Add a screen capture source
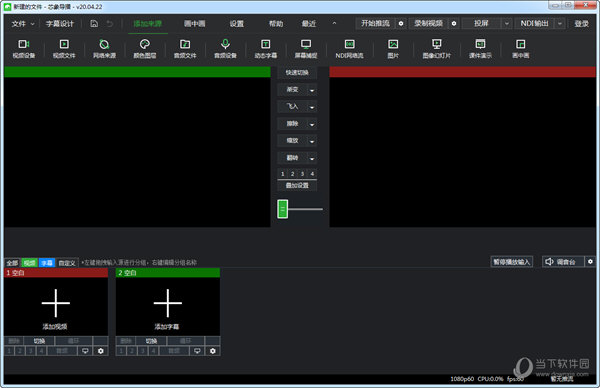This screenshot has width=600, height=388. [306, 48]
